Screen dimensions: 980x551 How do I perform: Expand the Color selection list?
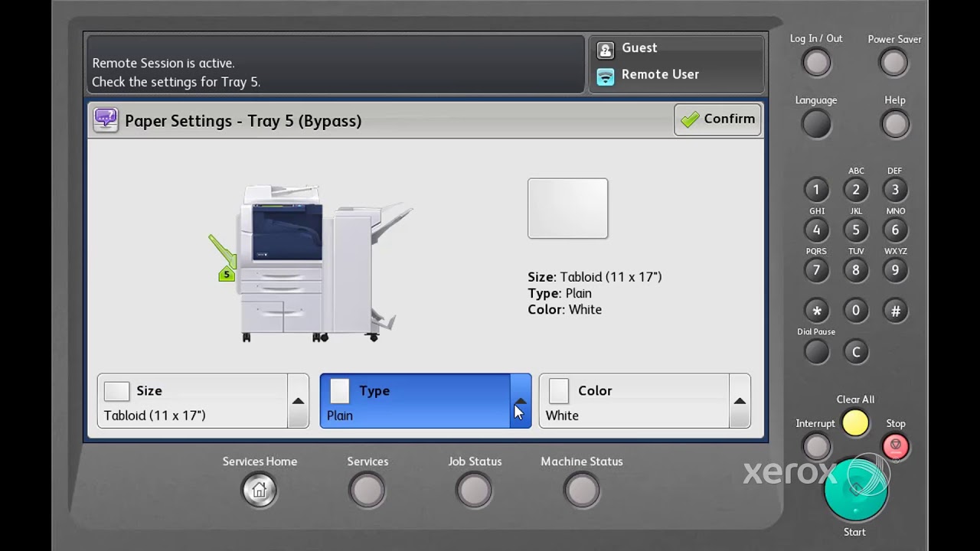coord(740,400)
